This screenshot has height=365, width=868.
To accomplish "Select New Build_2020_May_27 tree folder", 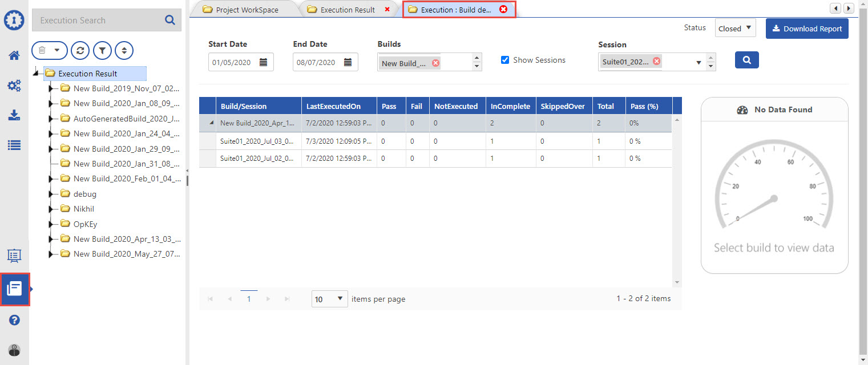I will tap(120, 254).
